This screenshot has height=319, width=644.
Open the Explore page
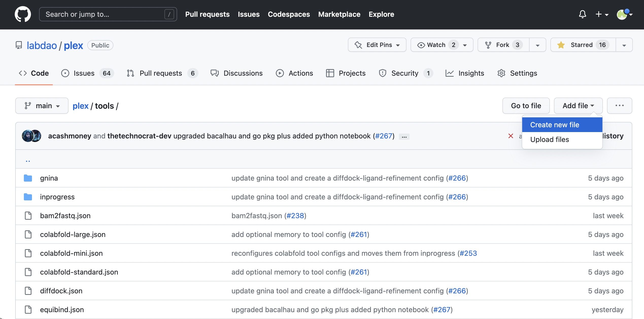381,14
